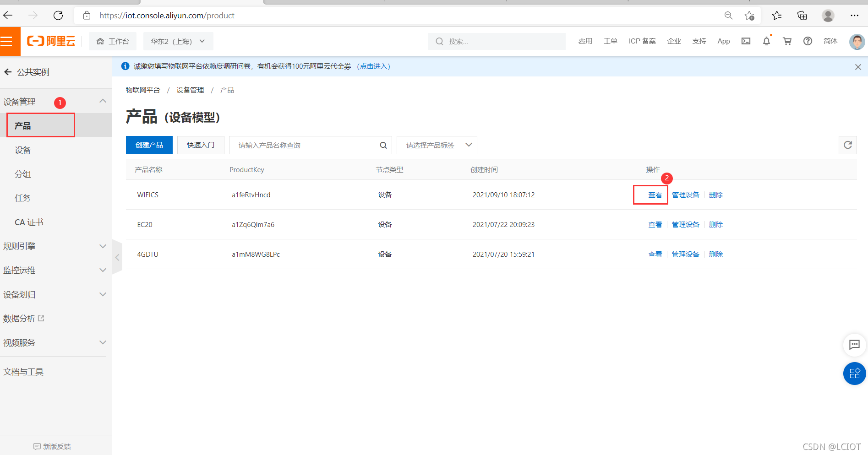This screenshot has height=455, width=868.
Task: Open the help question mark icon
Action: (808, 41)
